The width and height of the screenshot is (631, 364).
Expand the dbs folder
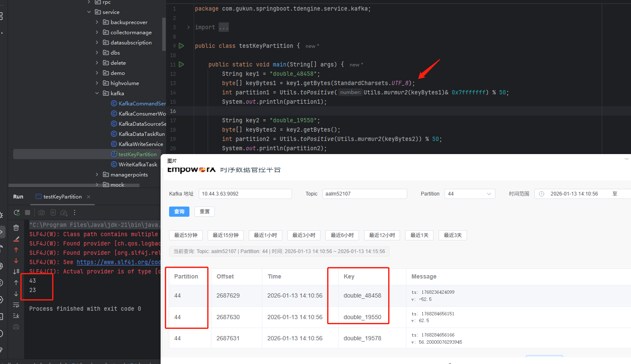(97, 52)
